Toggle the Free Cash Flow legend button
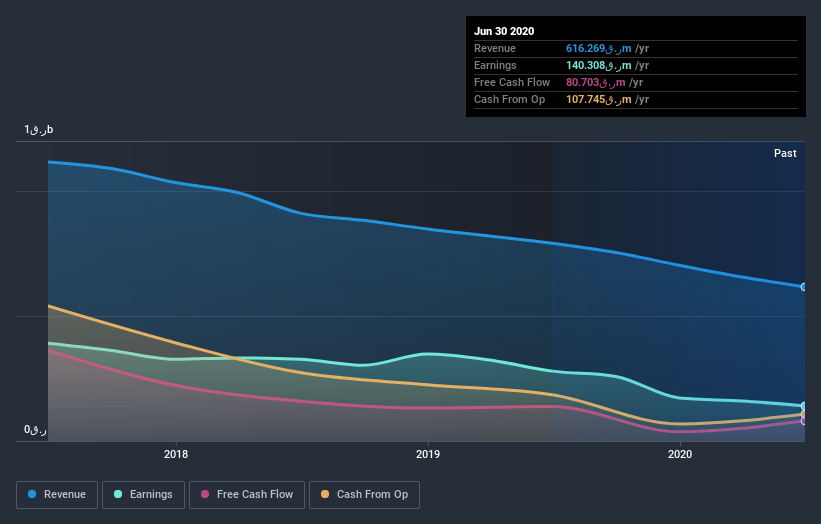 pyautogui.click(x=247, y=495)
